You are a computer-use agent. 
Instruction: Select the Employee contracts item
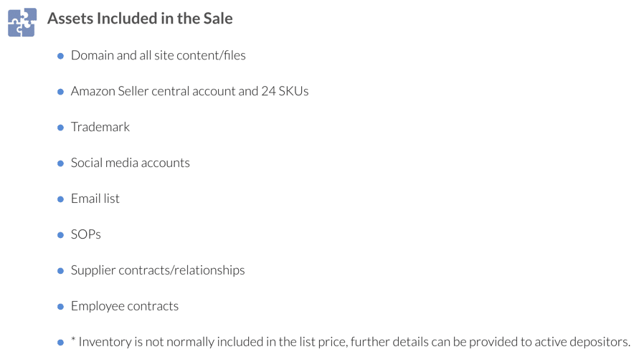125,306
